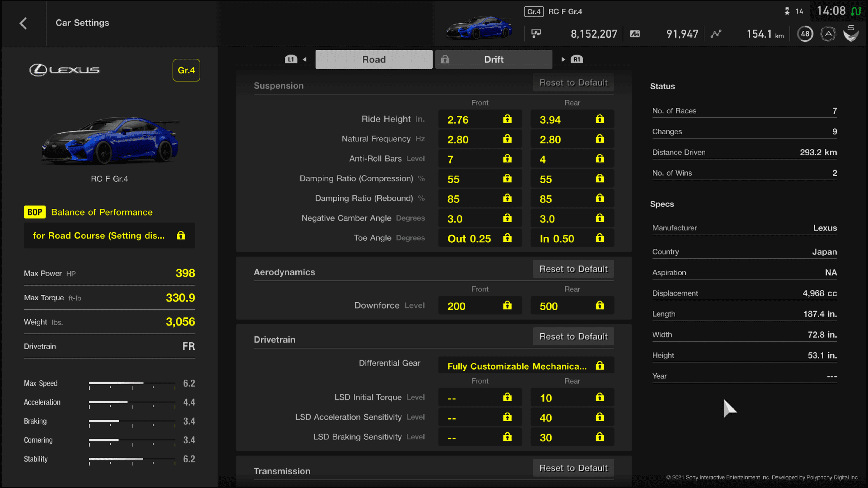Switch to the Road tab
The width and height of the screenshot is (868, 488).
(374, 59)
